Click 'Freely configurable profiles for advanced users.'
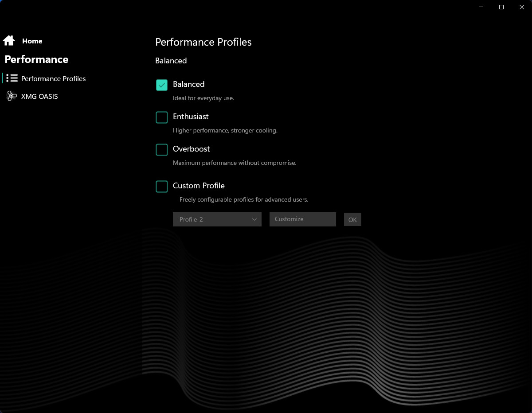This screenshot has width=532, height=413. [244, 199]
